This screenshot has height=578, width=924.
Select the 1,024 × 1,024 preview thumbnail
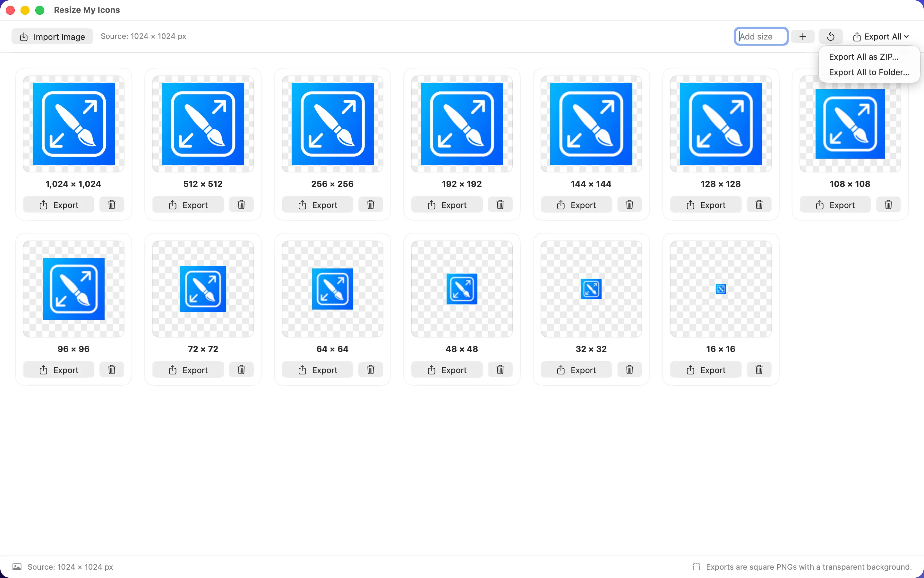[74, 124]
